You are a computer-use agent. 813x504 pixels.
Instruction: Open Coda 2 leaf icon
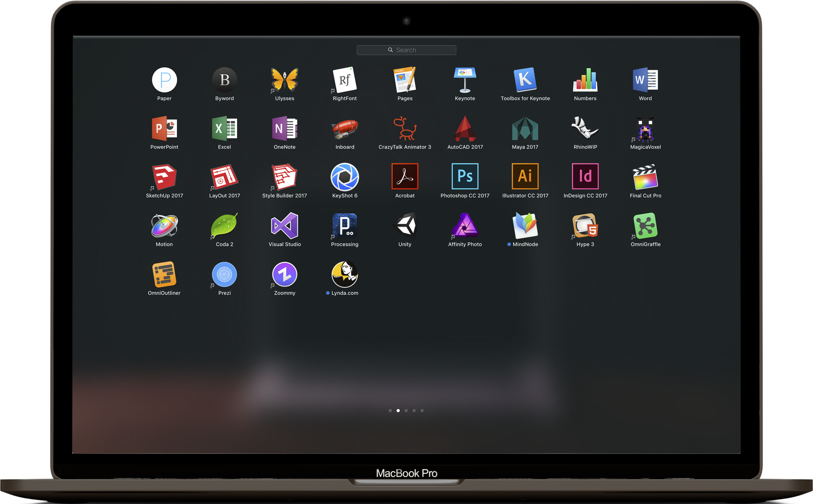pyautogui.click(x=224, y=226)
